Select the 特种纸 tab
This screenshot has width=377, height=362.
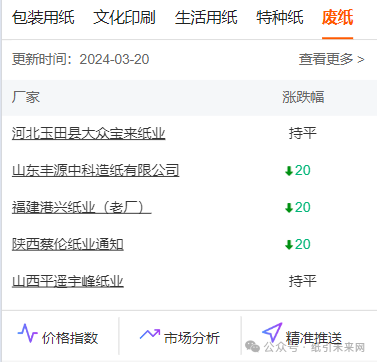tap(280, 17)
